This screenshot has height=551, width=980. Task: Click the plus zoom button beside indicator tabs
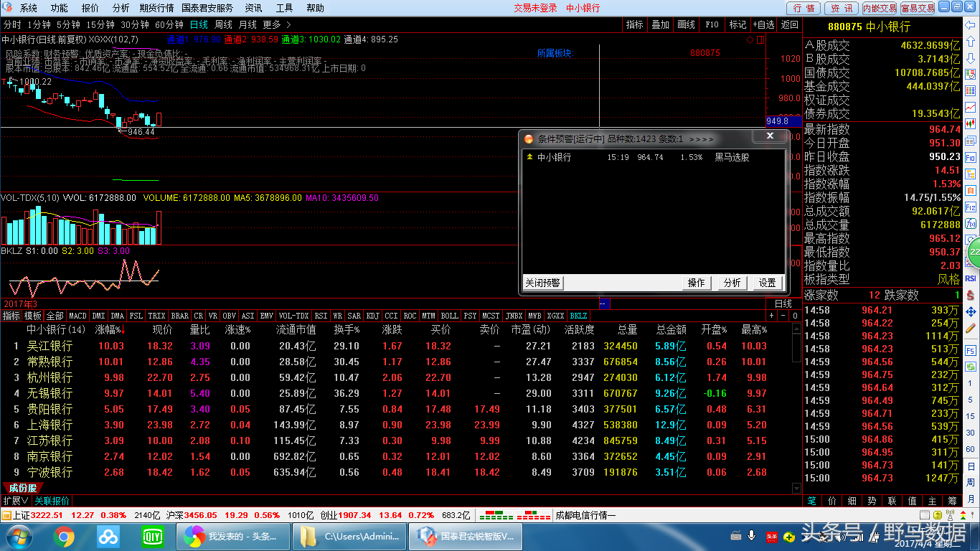(772, 316)
